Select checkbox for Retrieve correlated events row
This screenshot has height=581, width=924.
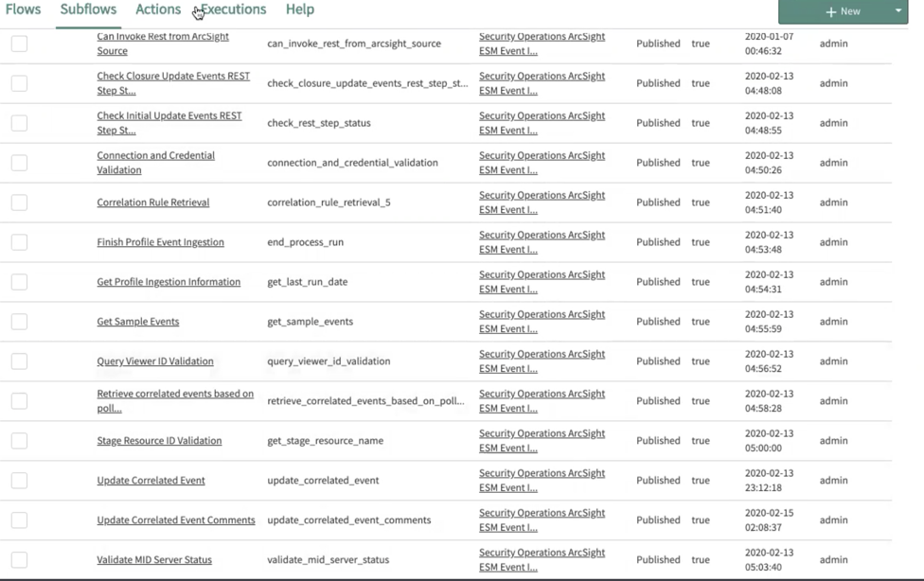pyautogui.click(x=20, y=400)
